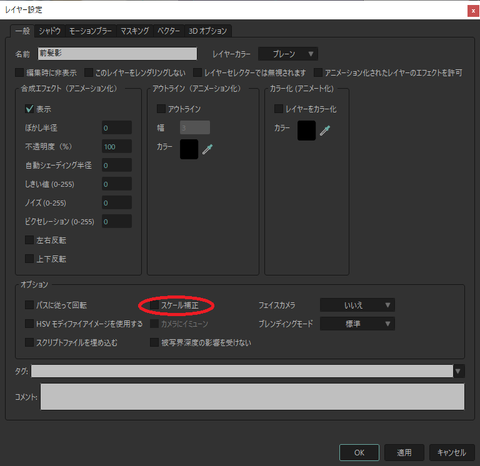Open the レイヤーカラー dropdown
This screenshot has height=466, width=480.
click(288, 54)
